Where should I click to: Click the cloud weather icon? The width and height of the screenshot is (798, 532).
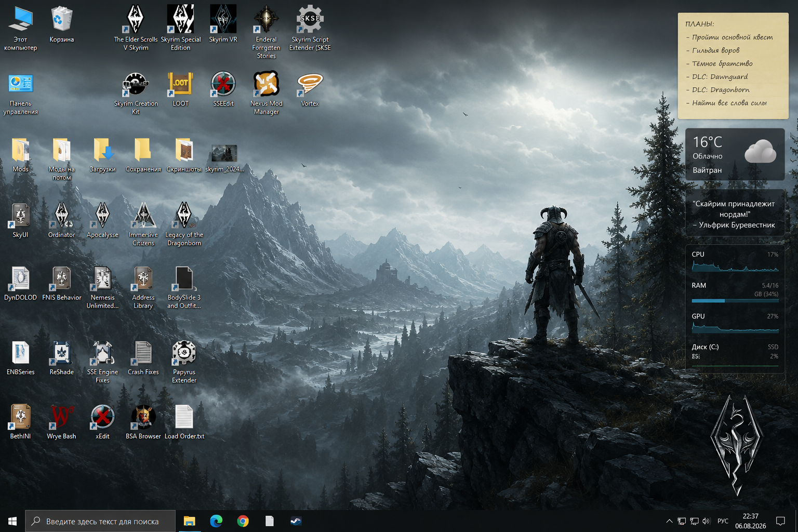pyautogui.click(x=760, y=152)
